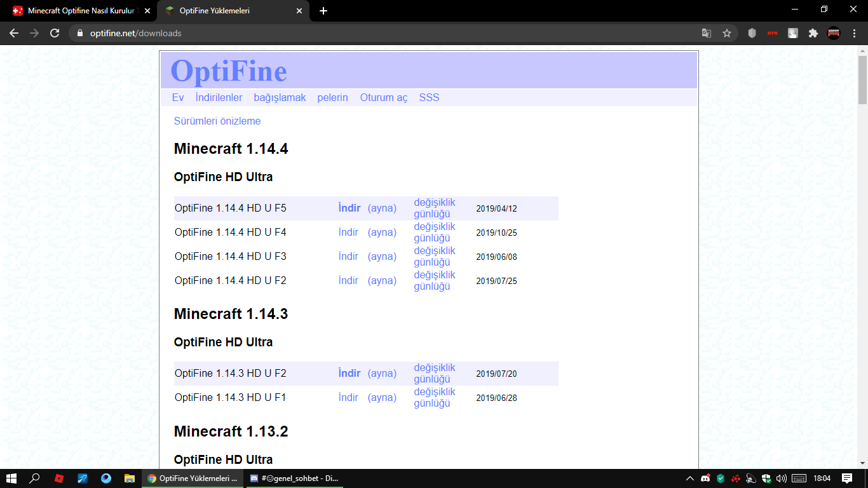The image size is (868, 488).
Task: Open the Sürümleri önizleme link
Action: tap(217, 121)
